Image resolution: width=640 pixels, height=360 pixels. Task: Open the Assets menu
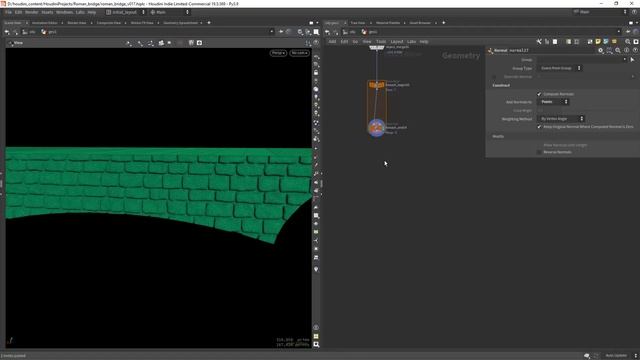(47, 12)
